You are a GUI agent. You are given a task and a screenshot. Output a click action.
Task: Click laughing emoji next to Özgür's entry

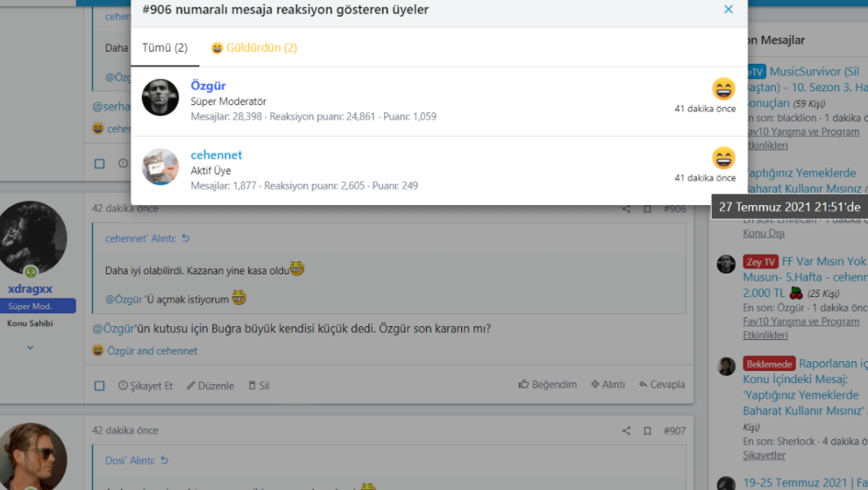pyautogui.click(x=723, y=89)
